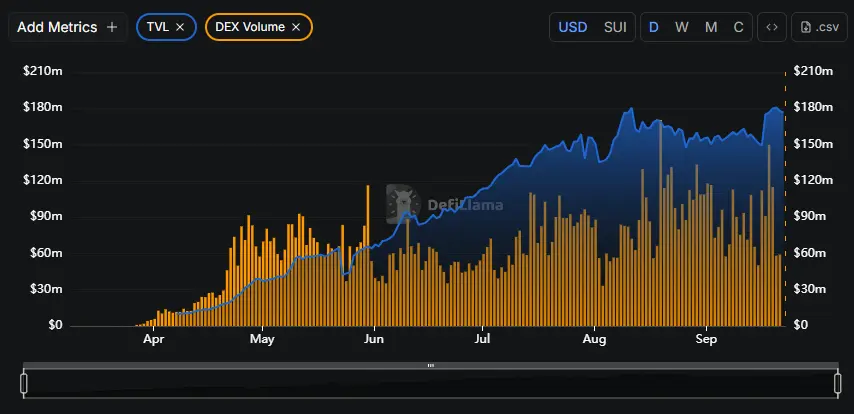This screenshot has width=854, height=414.
Task: Click right axis $210m label
Action: pos(813,71)
